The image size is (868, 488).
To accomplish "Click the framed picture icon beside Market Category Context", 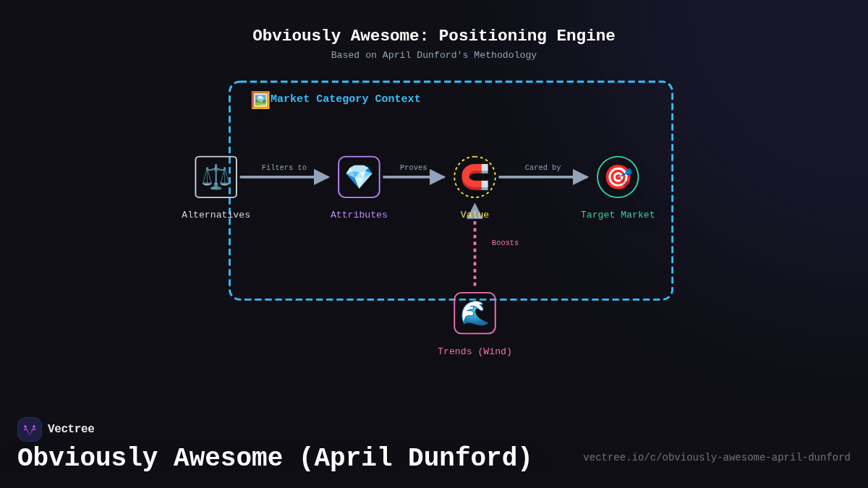I will pyautogui.click(x=260, y=99).
